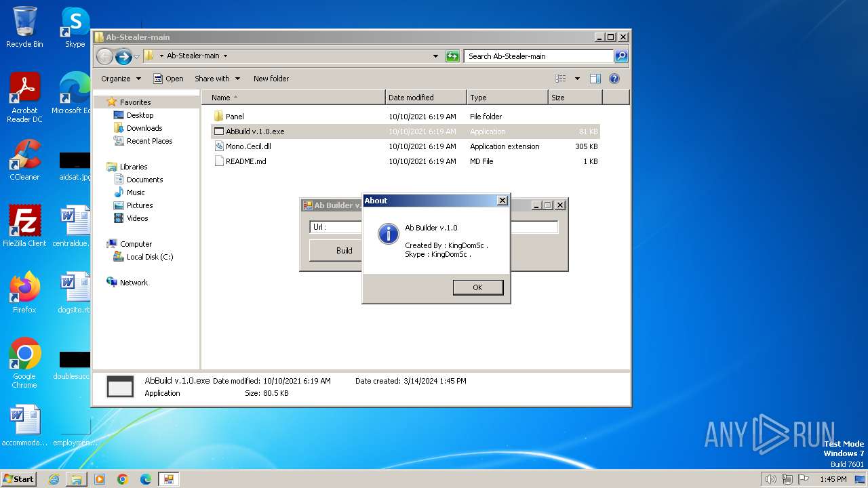Sort by Date modified column header
Screen dimensions: 868x488
pyautogui.click(x=426, y=98)
